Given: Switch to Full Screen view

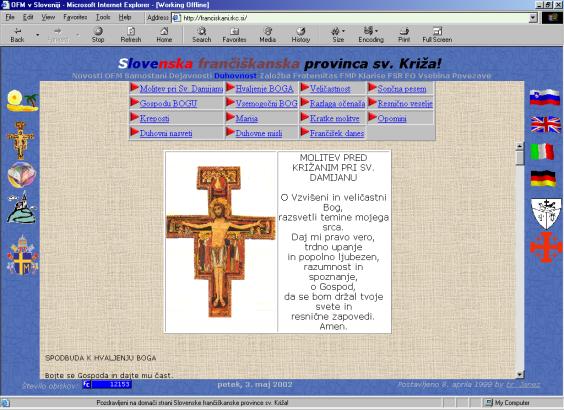Looking at the screenshot, I should point(437,35).
